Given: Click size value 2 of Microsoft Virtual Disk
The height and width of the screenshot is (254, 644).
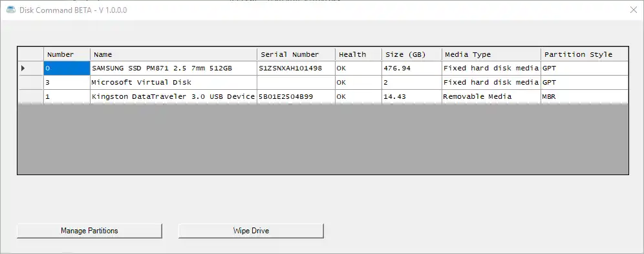Looking at the screenshot, I should coord(412,83).
